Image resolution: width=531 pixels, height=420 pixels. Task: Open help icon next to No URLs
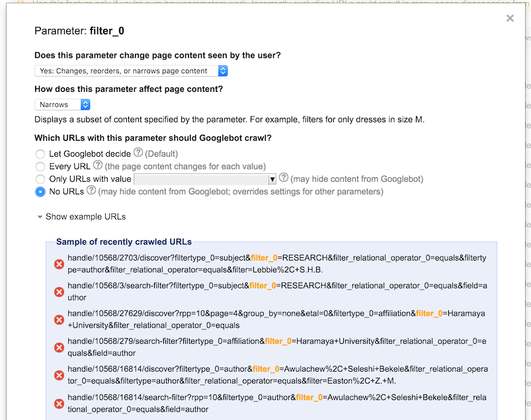tap(91, 190)
